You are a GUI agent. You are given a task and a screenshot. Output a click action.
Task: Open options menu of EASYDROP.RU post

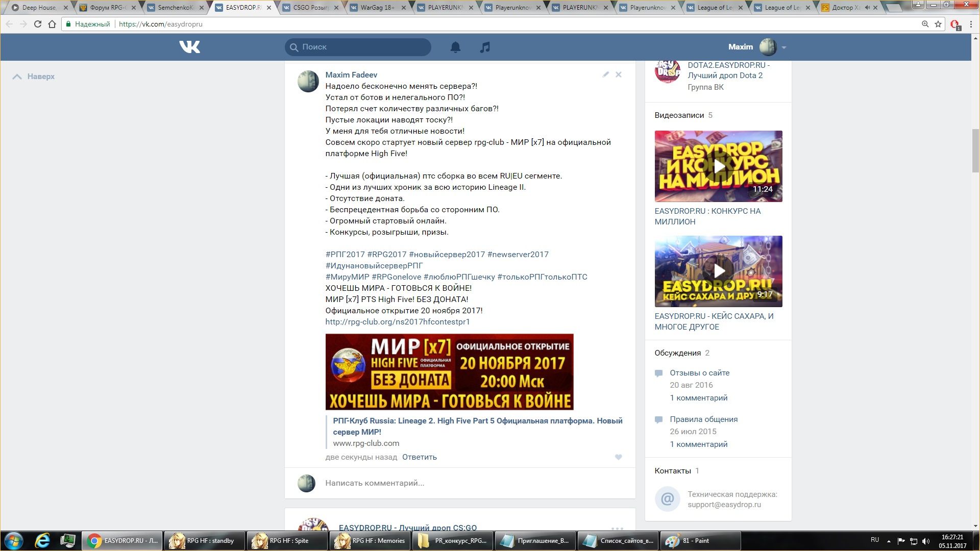[617, 528]
